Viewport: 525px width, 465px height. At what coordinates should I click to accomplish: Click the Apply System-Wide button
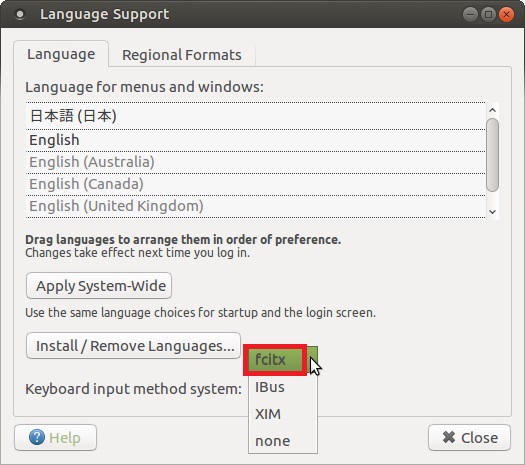pos(99,286)
